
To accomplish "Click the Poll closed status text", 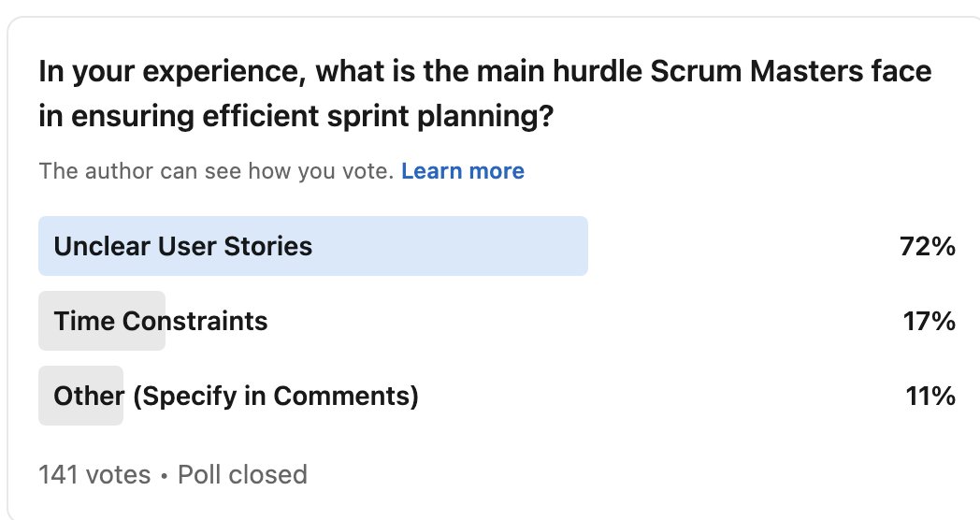I will [242, 474].
